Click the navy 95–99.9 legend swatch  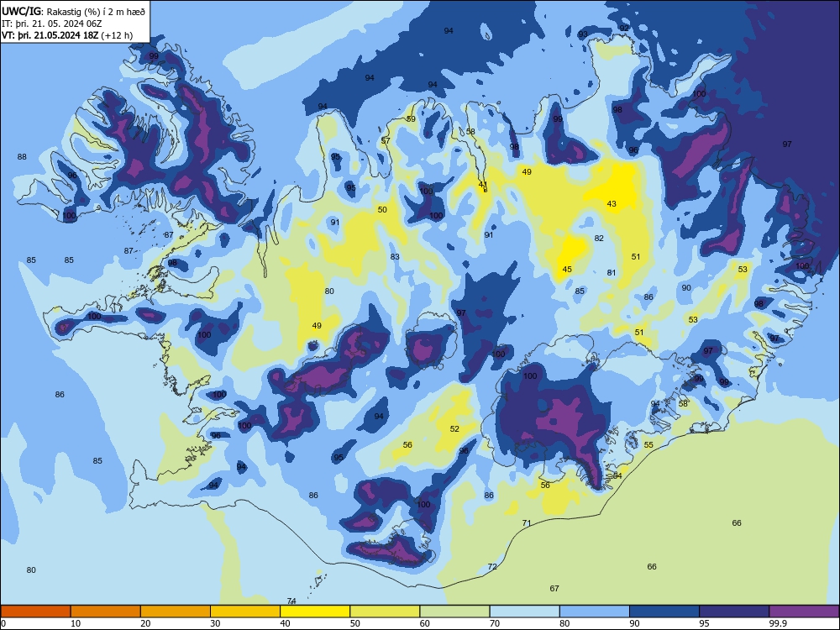[734, 612]
